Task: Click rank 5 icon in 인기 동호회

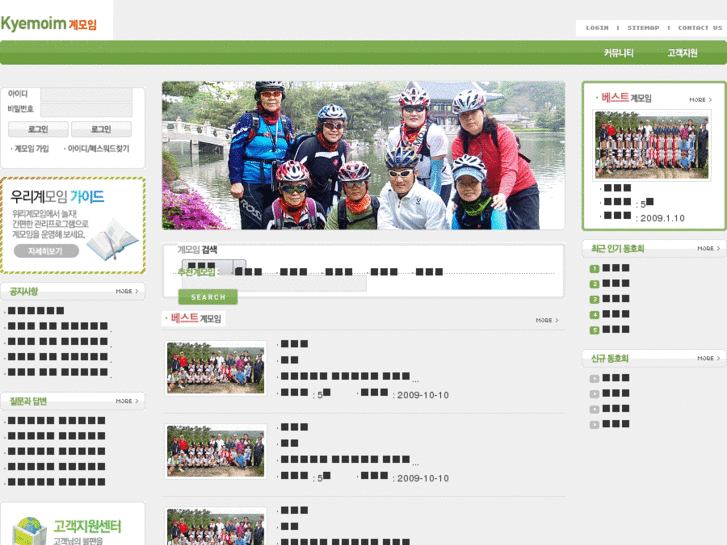Action: click(x=594, y=330)
